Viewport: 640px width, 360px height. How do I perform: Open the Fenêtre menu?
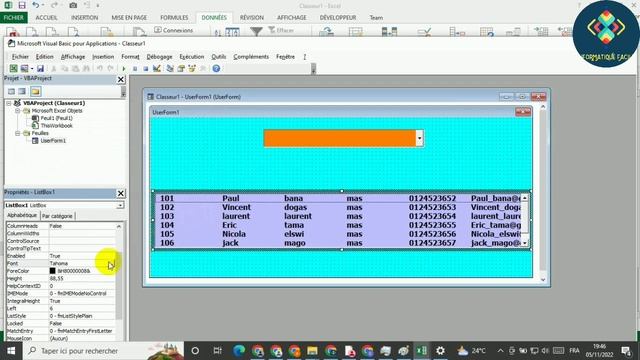tap(285, 57)
